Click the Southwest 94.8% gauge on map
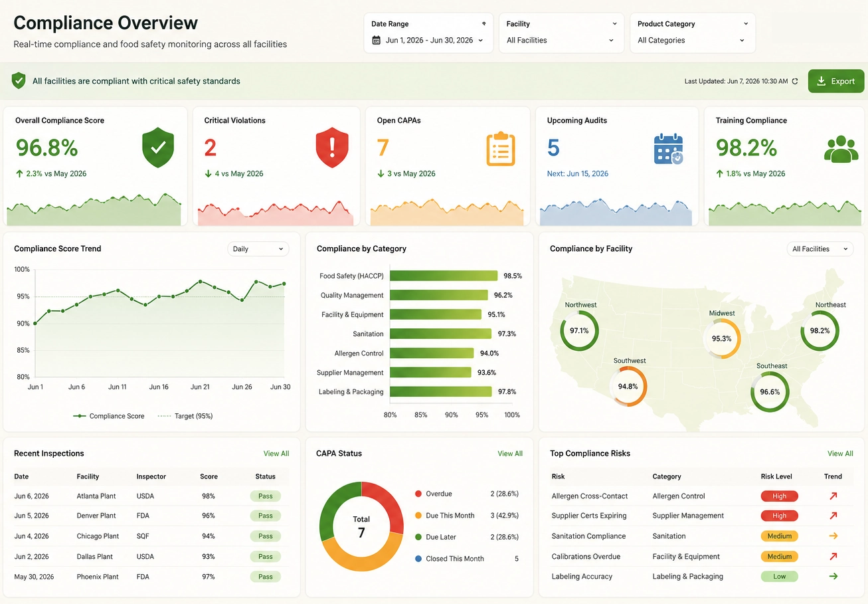 pyautogui.click(x=628, y=386)
